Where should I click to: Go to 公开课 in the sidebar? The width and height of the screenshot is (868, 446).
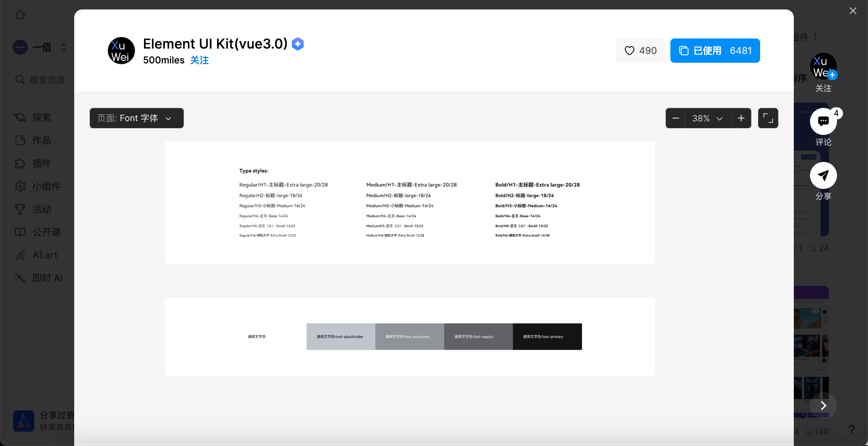tap(46, 232)
